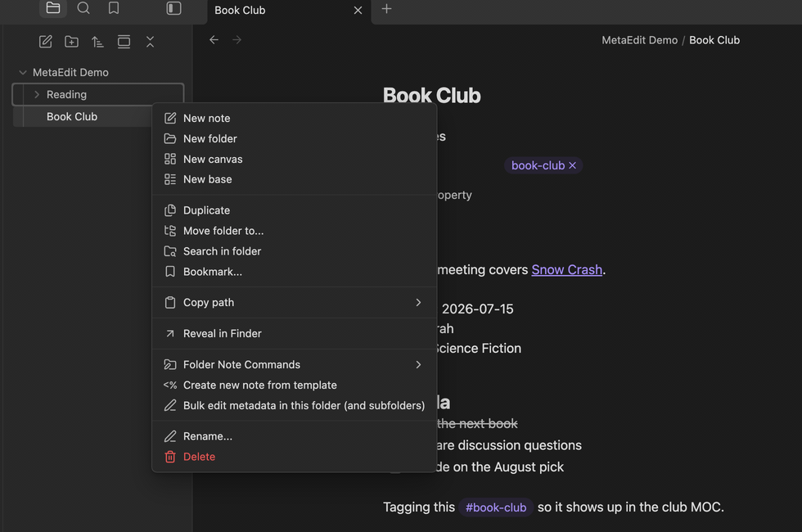Image resolution: width=802 pixels, height=532 pixels.
Task: Click the struck-through next book task
Action: (477, 424)
